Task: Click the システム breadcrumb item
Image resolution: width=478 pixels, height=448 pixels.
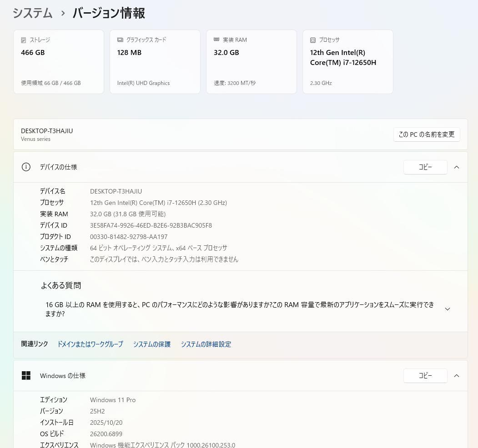Action: tap(32, 14)
